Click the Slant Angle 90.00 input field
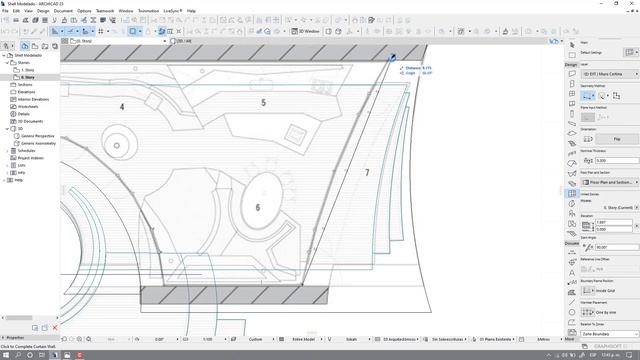This screenshot has width=640, height=360. pos(617,247)
